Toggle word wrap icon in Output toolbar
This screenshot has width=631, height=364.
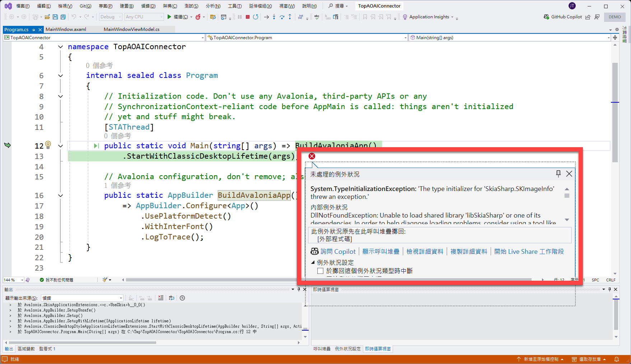pyautogui.click(x=172, y=298)
